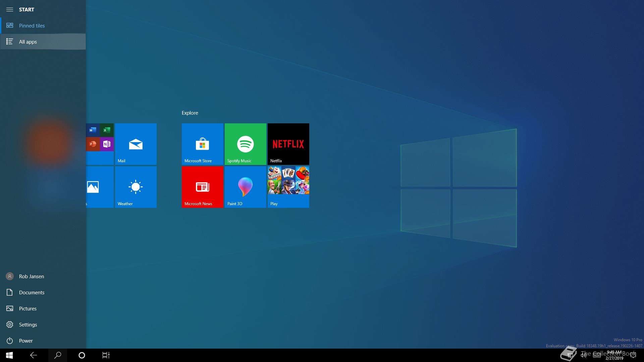The width and height of the screenshot is (644, 362).
Task: Open the Documents folder from Start
Action: (x=43, y=292)
